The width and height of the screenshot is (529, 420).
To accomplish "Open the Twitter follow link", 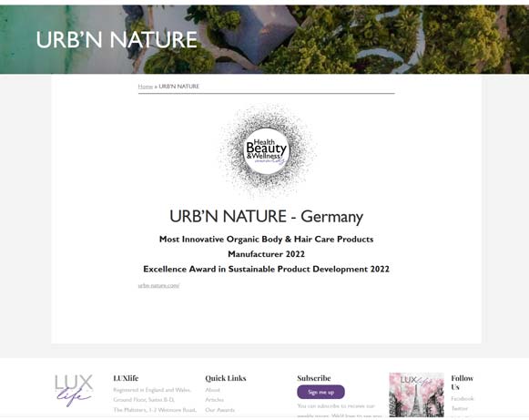I will point(460,408).
